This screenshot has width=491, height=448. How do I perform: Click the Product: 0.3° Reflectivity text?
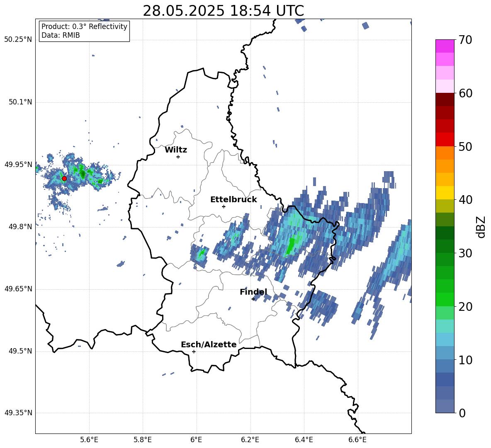point(84,27)
